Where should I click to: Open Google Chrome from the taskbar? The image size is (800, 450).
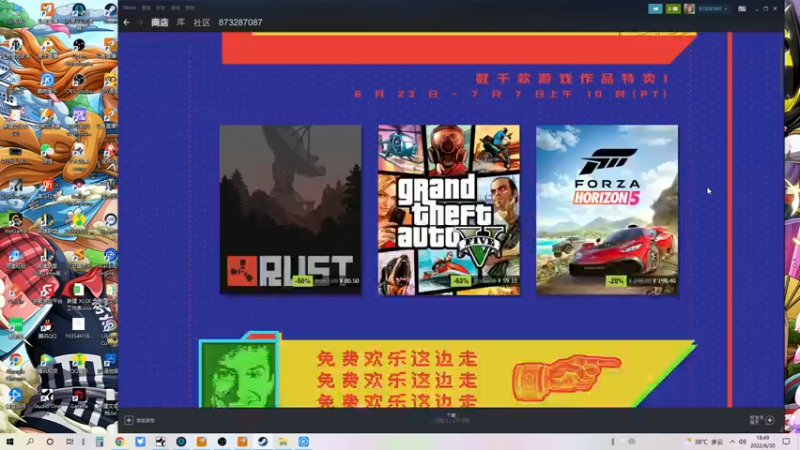[120, 442]
